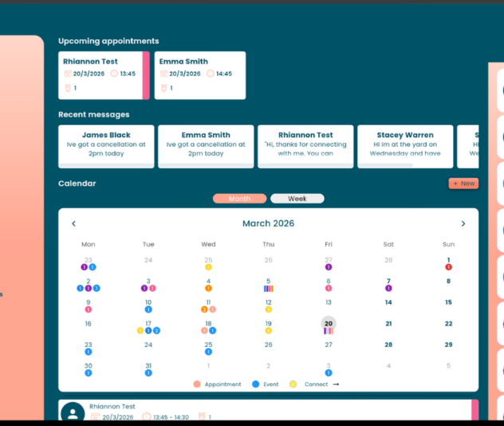Image resolution: width=504 pixels, height=426 pixels.
Task: Go to previous month in calendar
Action: 73,223
